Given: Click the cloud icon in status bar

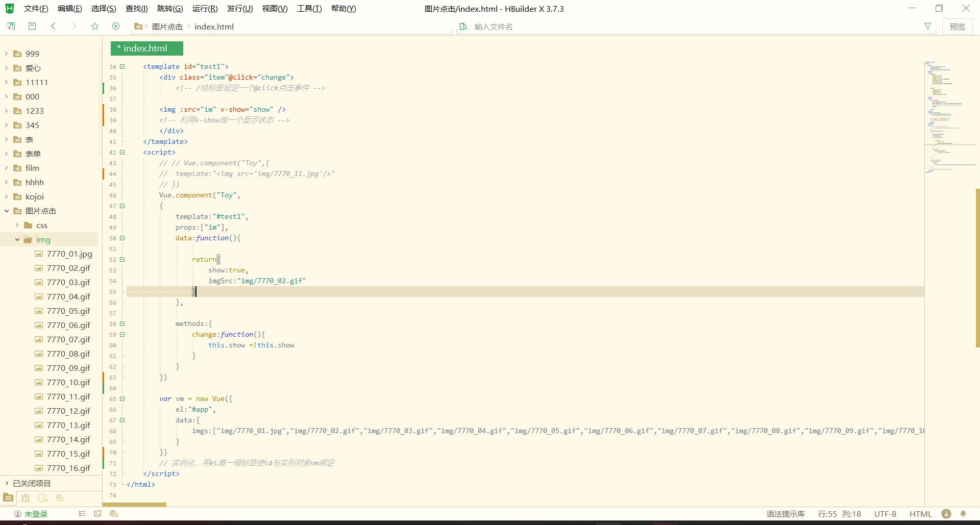Looking at the screenshot, I should click(114, 514).
